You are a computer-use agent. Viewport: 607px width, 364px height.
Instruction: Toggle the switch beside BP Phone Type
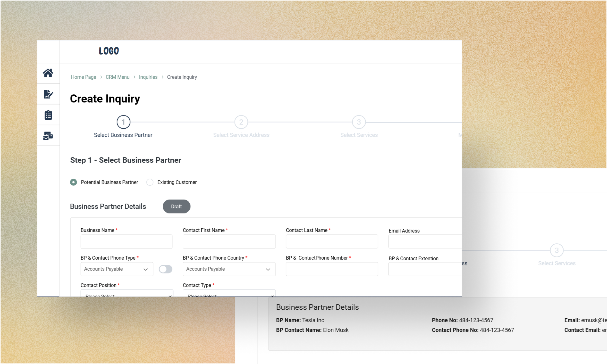coord(165,269)
